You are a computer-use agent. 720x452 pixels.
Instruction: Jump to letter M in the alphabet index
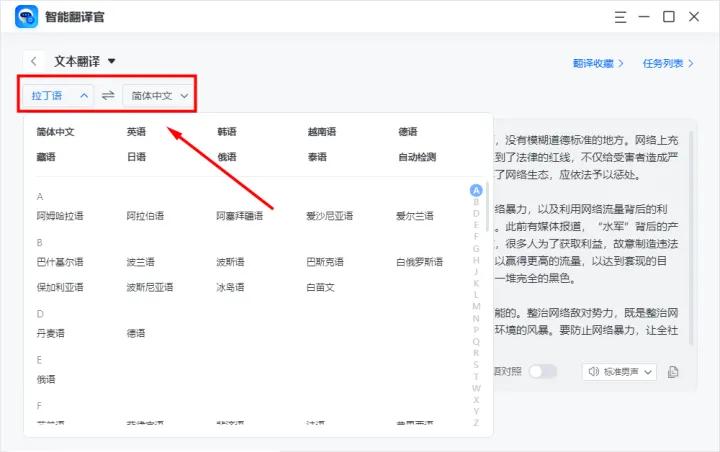pos(476,306)
